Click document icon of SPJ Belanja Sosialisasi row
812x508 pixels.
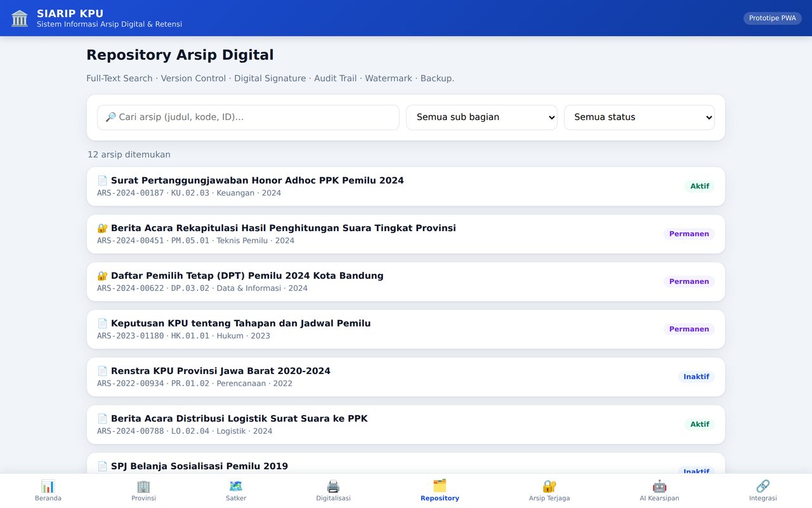(x=103, y=466)
